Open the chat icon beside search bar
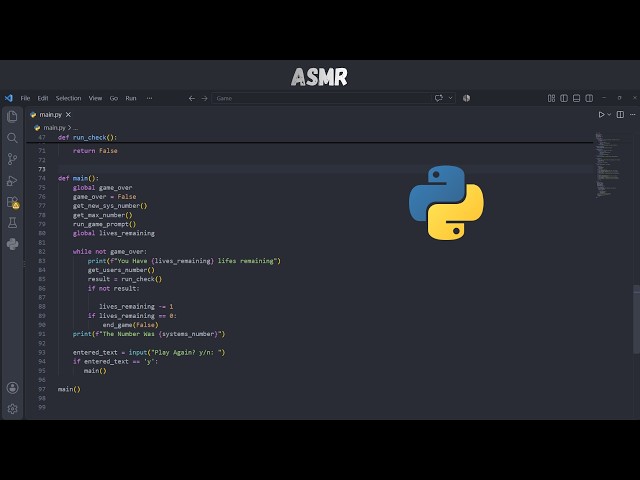The image size is (640, 480). (x=439, y=98)
